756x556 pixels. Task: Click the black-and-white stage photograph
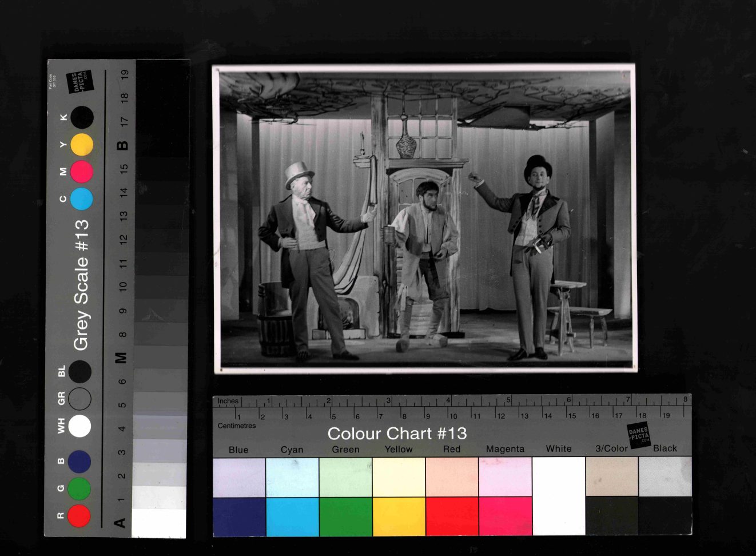tap(424, 219)
